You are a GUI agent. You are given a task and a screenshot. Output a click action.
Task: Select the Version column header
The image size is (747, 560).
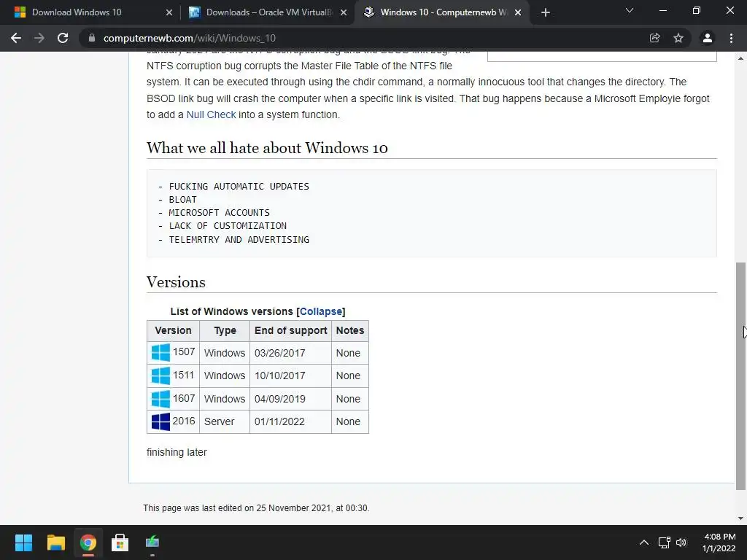(173, 330)
